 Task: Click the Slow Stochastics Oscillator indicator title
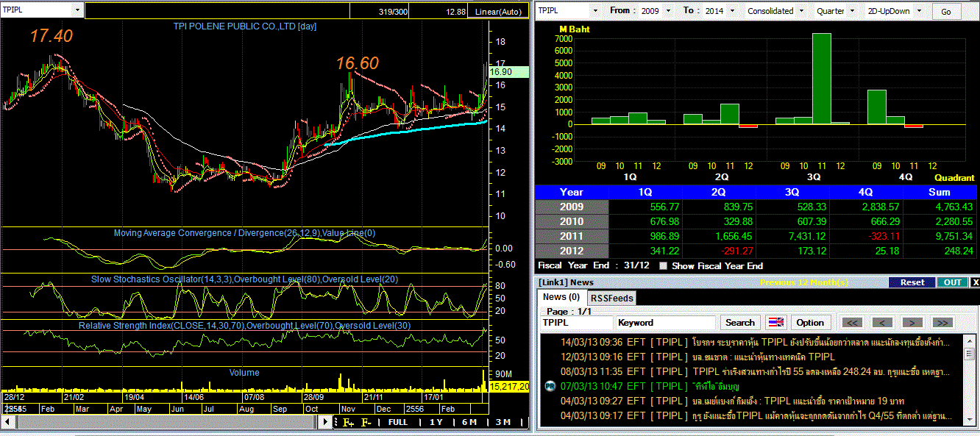coord(245,279)
